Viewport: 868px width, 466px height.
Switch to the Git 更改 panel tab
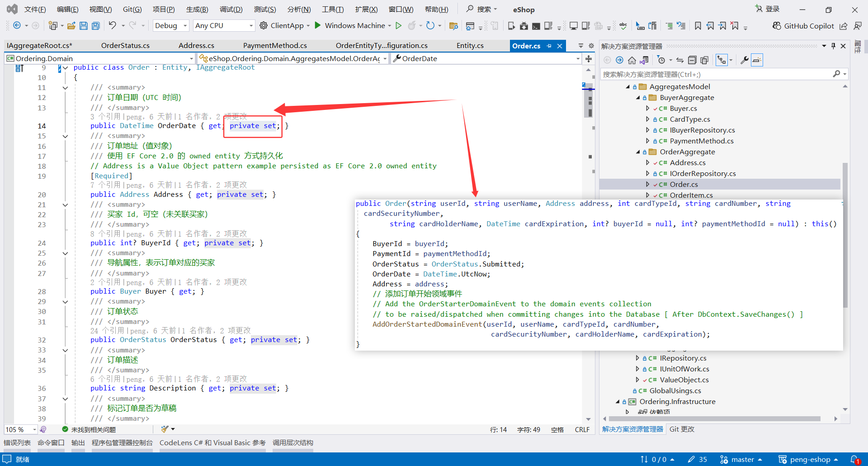click(682, 429)
